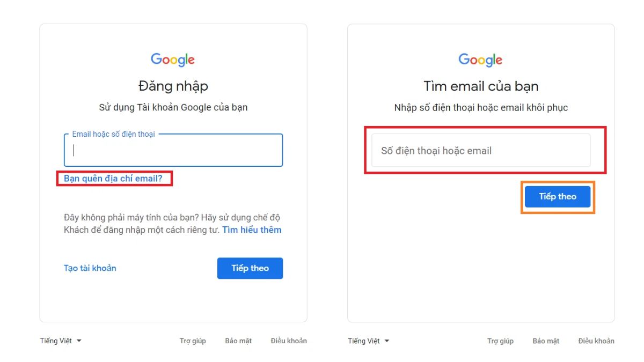Open Trợ giúp below the Đăng nhập panel
Viewport: 644px width, 362px height.
pos(193,341)
